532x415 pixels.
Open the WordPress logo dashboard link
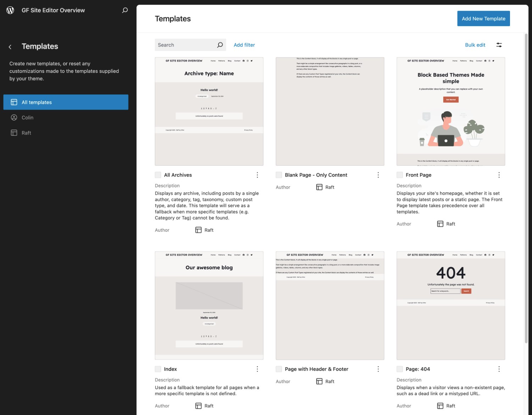pyautogui.click(x=10, y=10)
